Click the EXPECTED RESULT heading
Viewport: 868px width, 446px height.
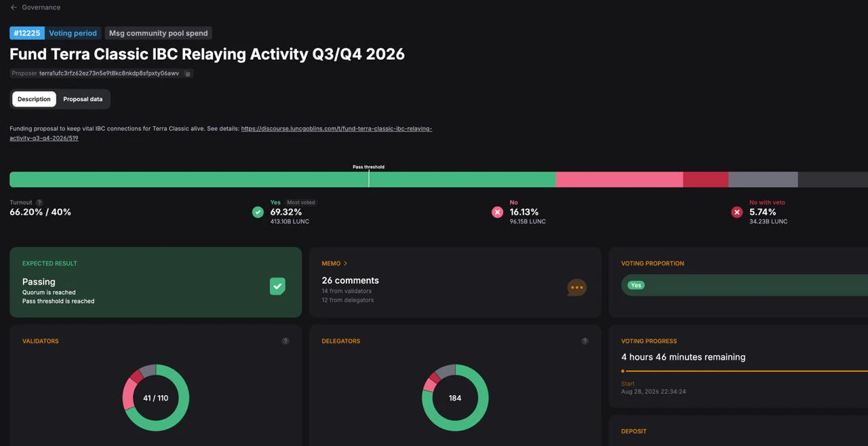[x=50, y=263]
